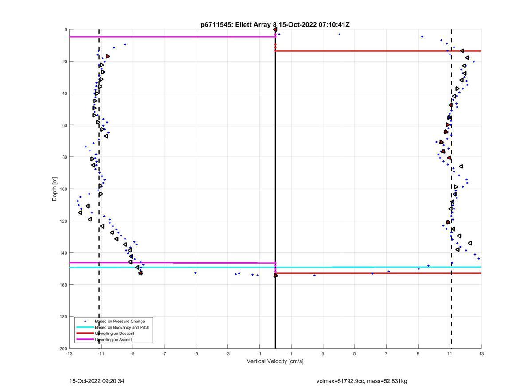Click the 'volmax=51792.9cc, mass=52.831kg' text
Screen dimensions: 532x392
coord(362,381)
